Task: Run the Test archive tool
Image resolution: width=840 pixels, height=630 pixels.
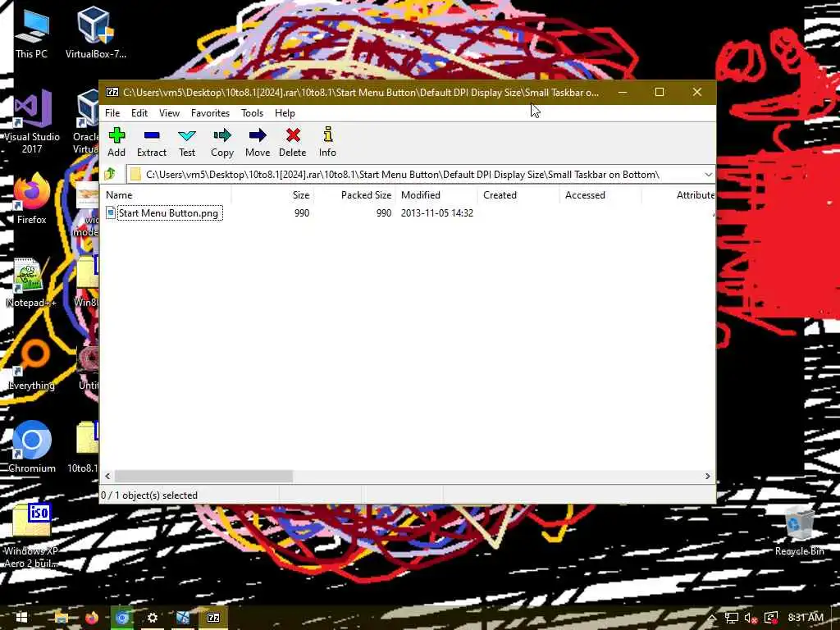Action: pyautogui.click(x=187, y=142)
